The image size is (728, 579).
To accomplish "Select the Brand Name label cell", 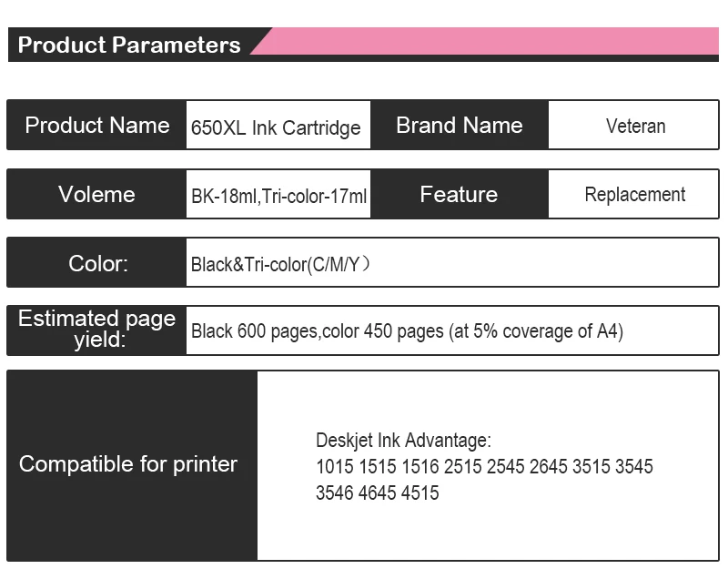I will pos(460,126).
